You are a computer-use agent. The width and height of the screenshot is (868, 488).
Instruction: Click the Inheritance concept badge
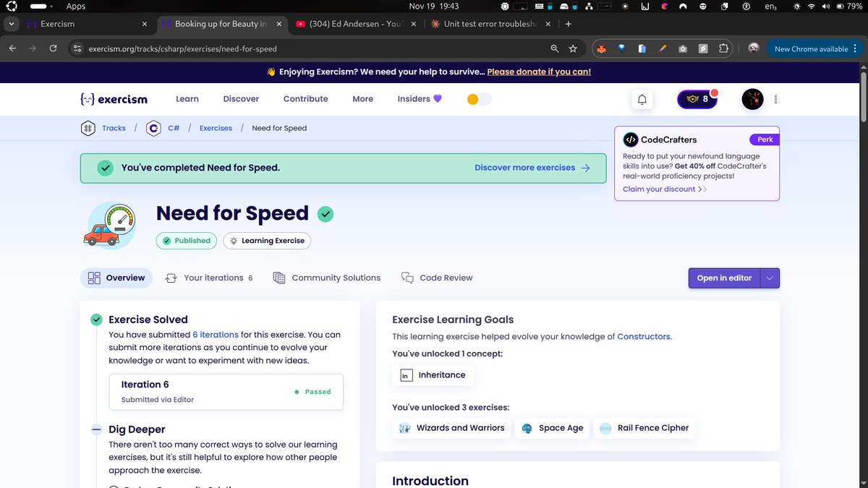pyautogui.click(x=433, y=374)
